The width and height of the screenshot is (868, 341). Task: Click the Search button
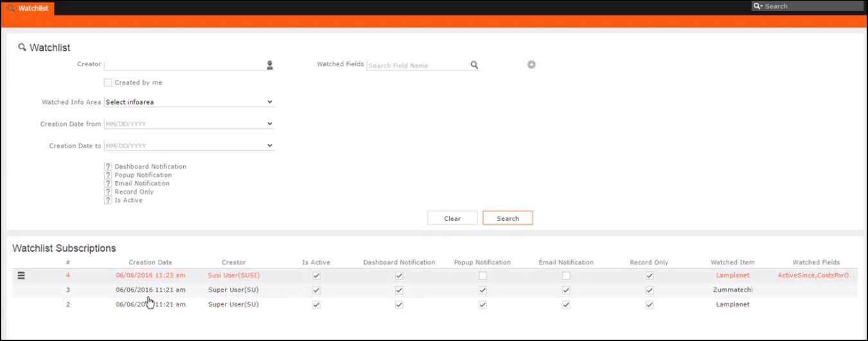508,218
